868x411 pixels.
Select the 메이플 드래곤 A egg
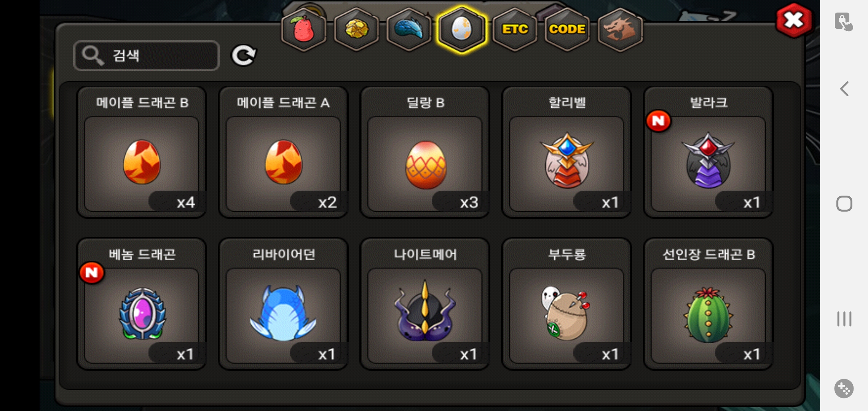(x=283, y=152)
